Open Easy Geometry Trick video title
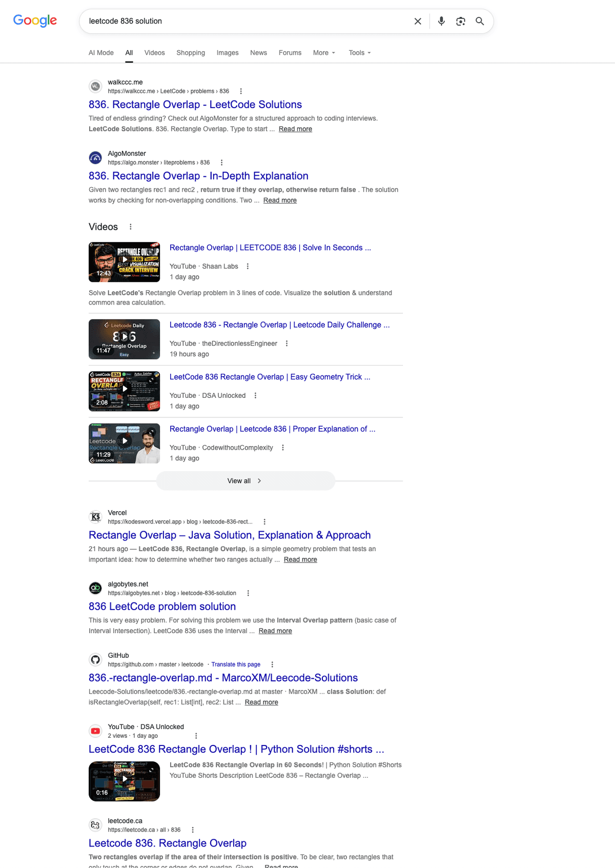Screen dimensions: 615x868 tap(270, 377)
